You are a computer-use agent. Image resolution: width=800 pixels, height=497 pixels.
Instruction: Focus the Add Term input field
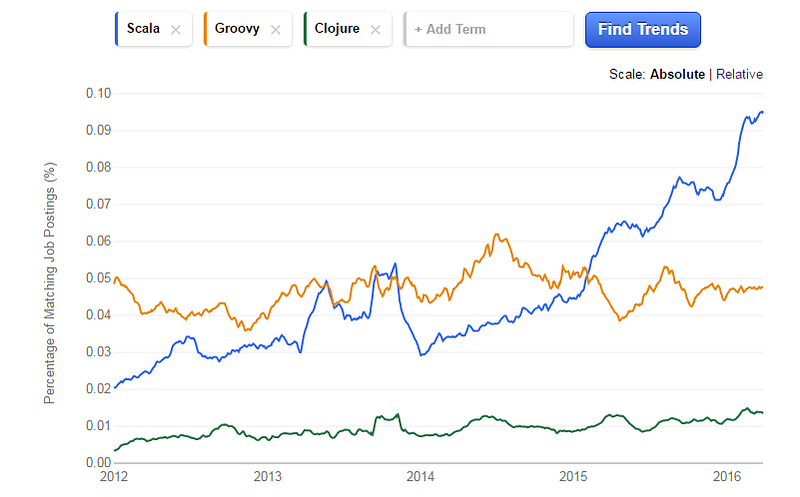[x=490, y=30]
